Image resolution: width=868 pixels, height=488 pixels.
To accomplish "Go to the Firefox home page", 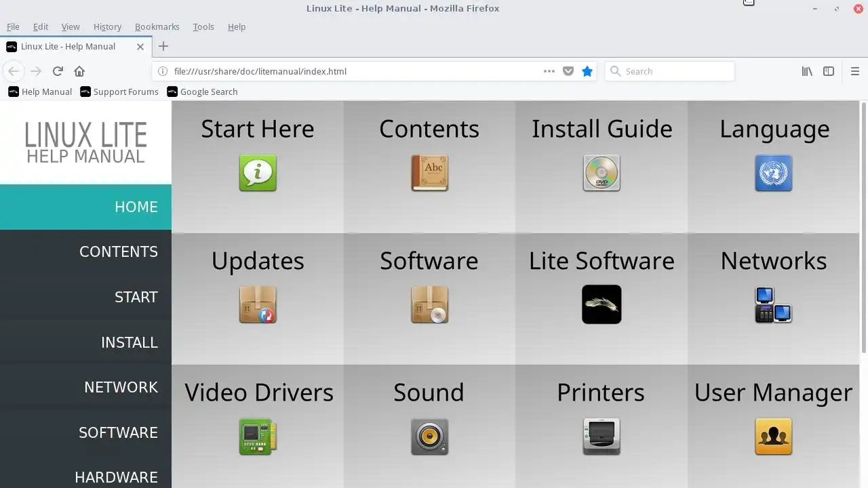I will point(79,71).
